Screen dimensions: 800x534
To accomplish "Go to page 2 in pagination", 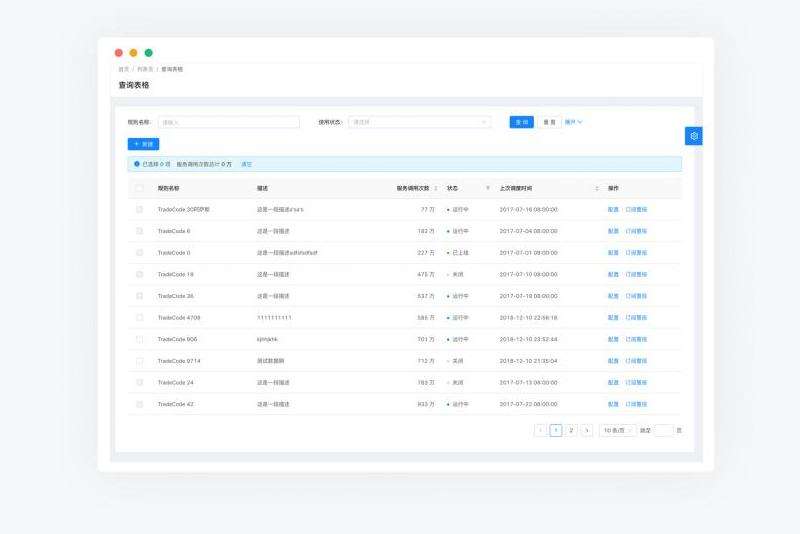I will pyautogui.click(x=571, y=430).
